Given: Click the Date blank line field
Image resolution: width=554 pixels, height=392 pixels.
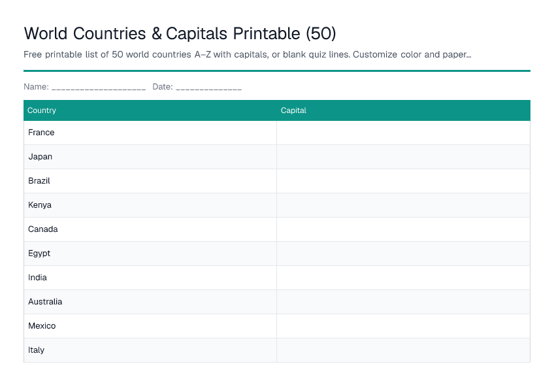Looking at the screenshot, I should click(209, 87).
